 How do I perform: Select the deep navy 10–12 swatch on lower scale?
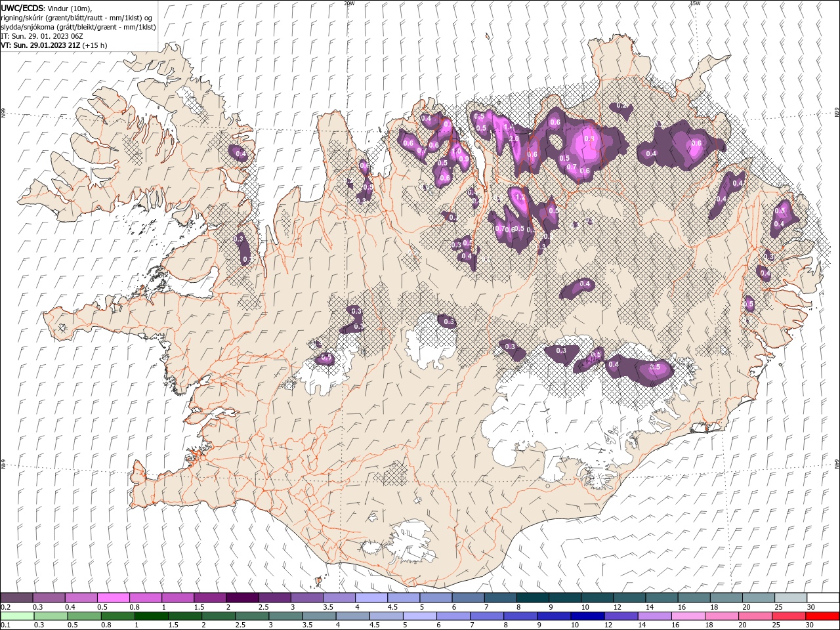point(588,616)
